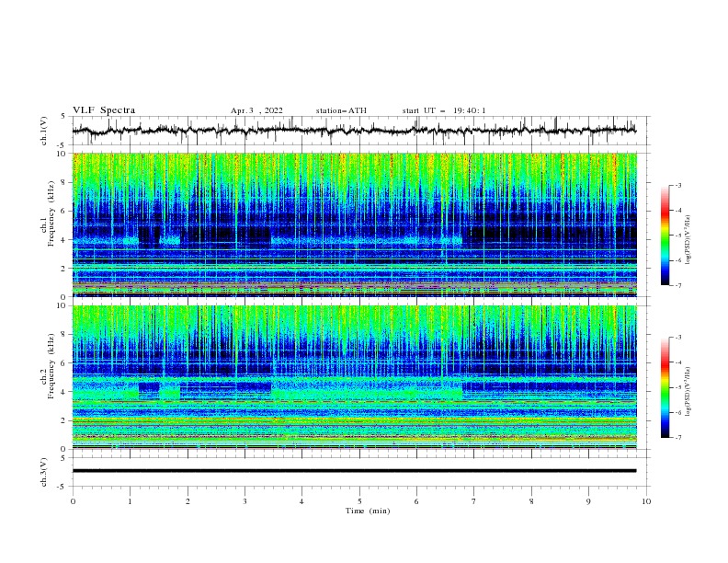The image size is (728, 563).
Task: Click the "station=ATH" header text
Action: coord(341,110)
